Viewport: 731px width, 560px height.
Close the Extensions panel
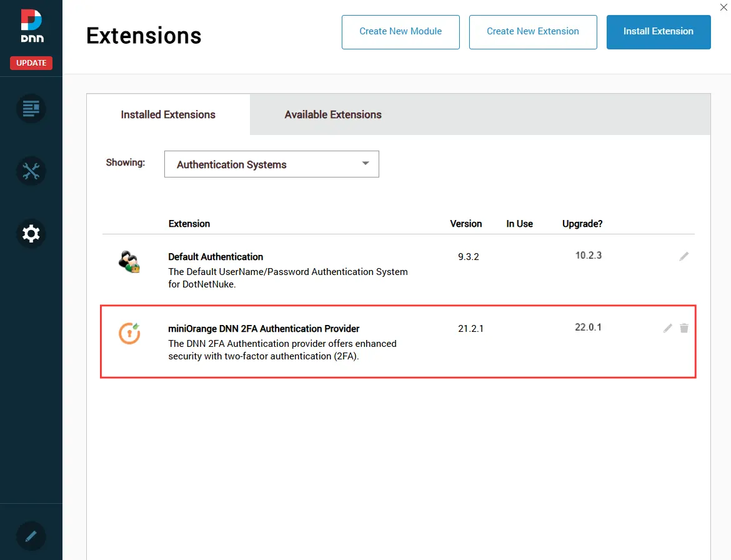tap(723, 7)
